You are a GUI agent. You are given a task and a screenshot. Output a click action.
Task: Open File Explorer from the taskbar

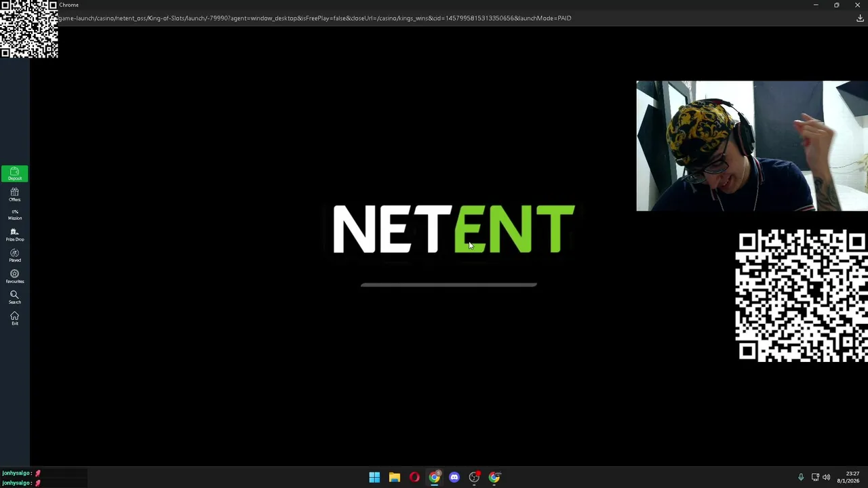[395, 477]
